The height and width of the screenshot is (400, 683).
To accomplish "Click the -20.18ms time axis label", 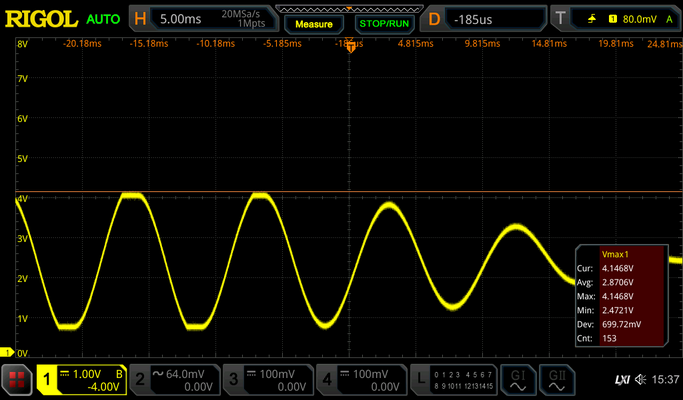I will [82, 44].
